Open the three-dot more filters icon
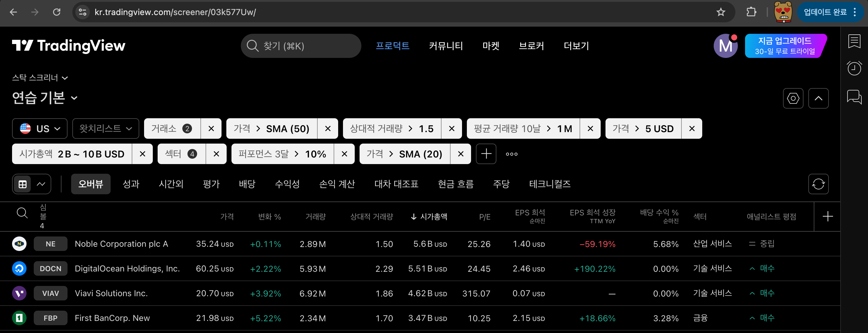Viewport: 868px width, 333px height. click(511, 154)
